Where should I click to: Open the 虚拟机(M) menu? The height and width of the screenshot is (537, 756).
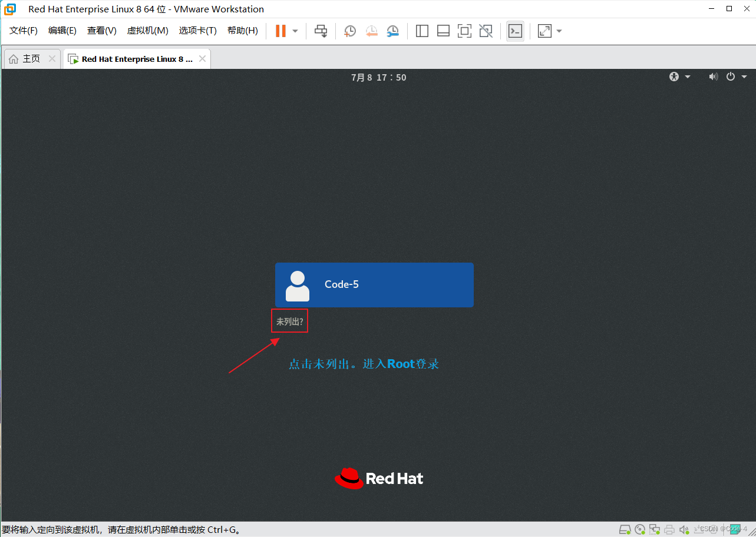tap(148, 31)
